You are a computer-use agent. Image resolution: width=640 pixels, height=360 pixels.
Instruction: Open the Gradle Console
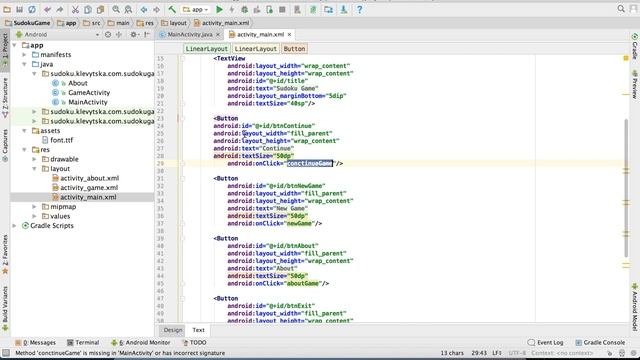(x=600, y=343)
